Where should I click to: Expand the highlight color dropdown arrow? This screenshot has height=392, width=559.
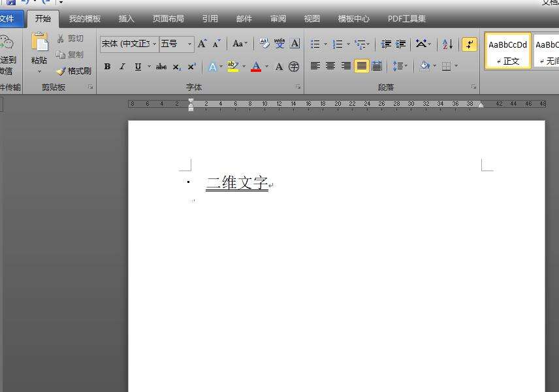point(244,67)
